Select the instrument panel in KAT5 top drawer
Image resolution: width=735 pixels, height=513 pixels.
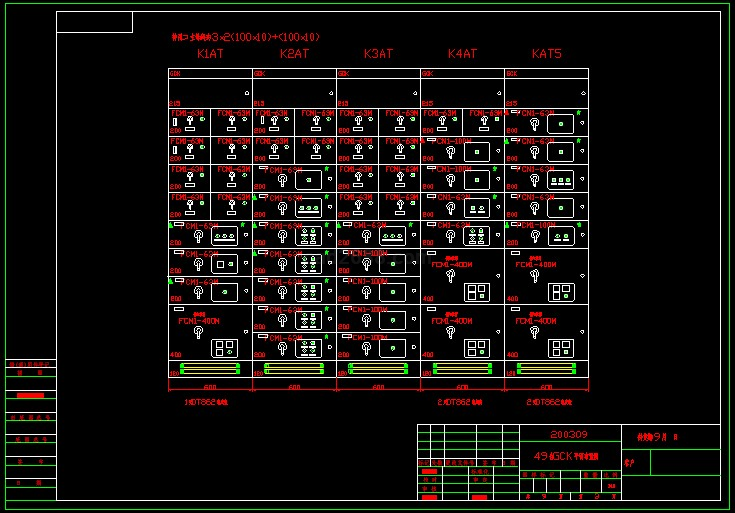561,124
